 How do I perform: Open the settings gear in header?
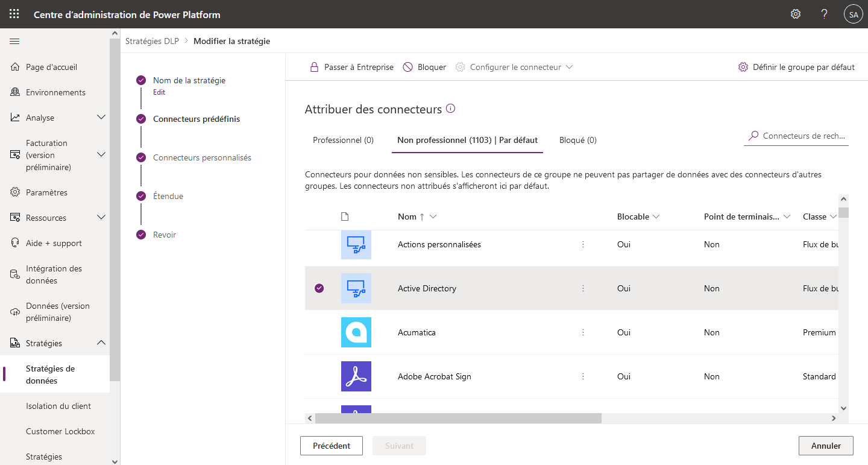(796, 14)
